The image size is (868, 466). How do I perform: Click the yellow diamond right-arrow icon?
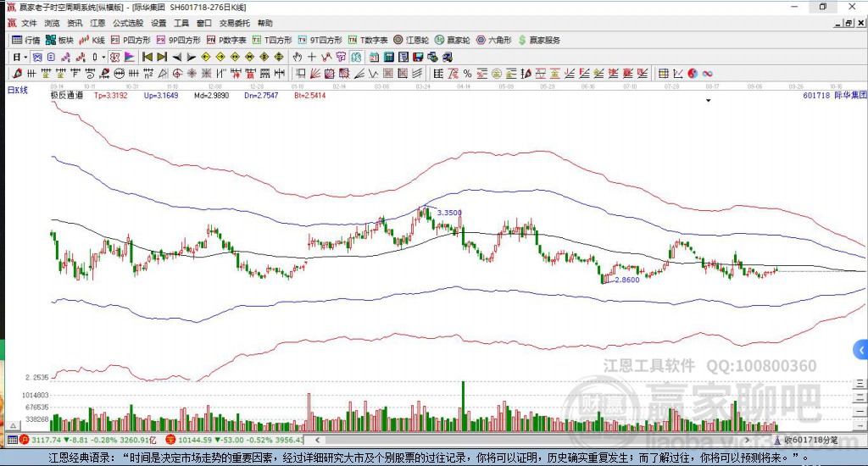click(x=220, y=57)
